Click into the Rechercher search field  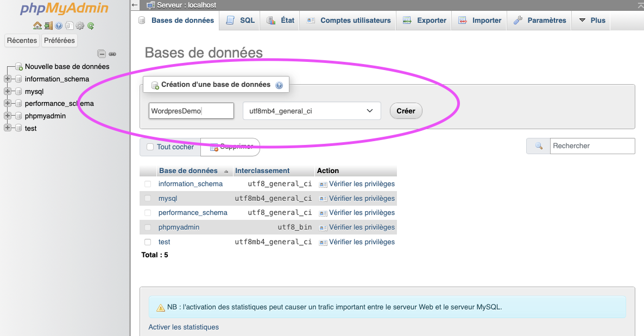pos(592,146)
